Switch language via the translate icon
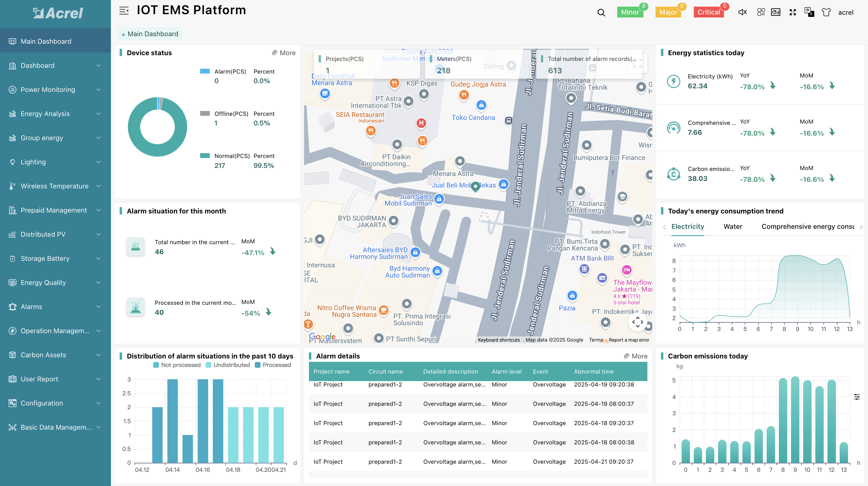Screen dimensions: 868x486 point(809,12)
